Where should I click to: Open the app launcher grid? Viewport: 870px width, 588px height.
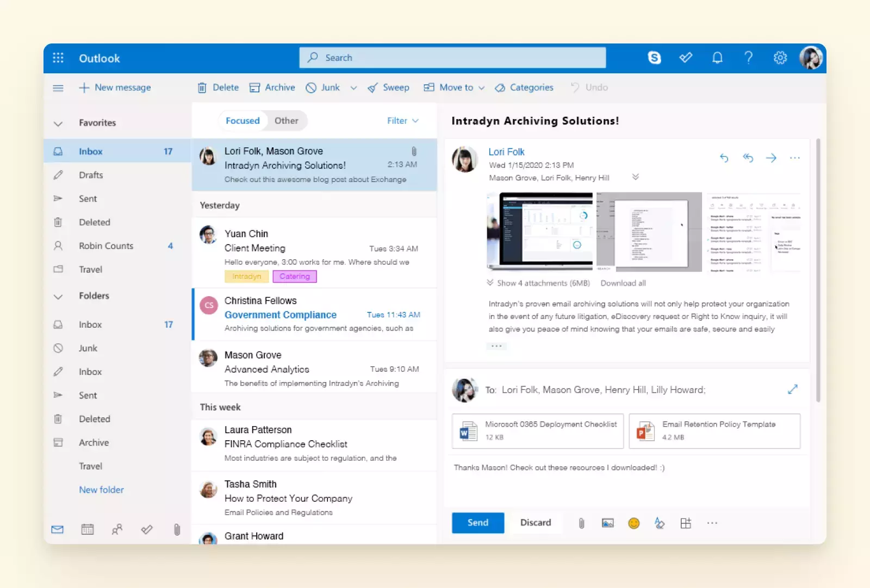[x=58, y=58]
